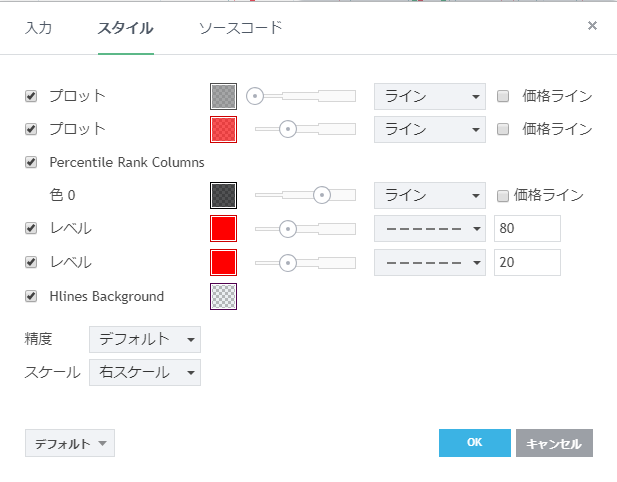
Task: Disable the Hlines Background checkbox
Action: [31, 296]
